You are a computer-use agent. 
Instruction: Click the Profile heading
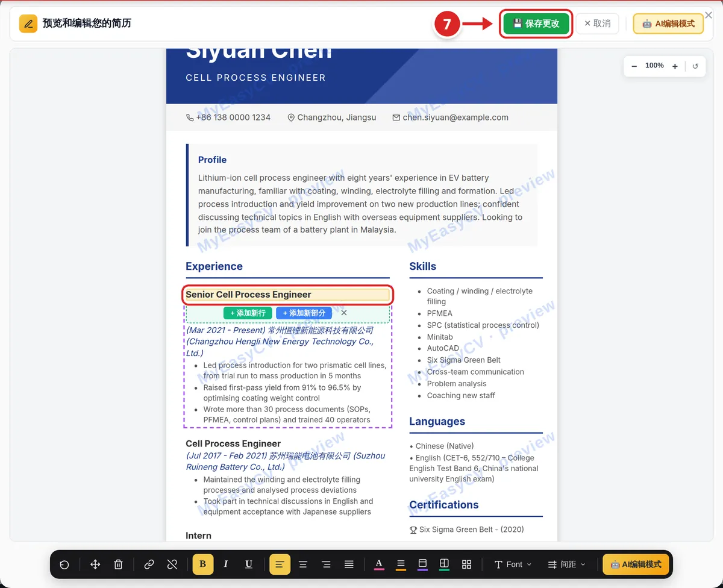pyautogui.click(x=212, y=160)
